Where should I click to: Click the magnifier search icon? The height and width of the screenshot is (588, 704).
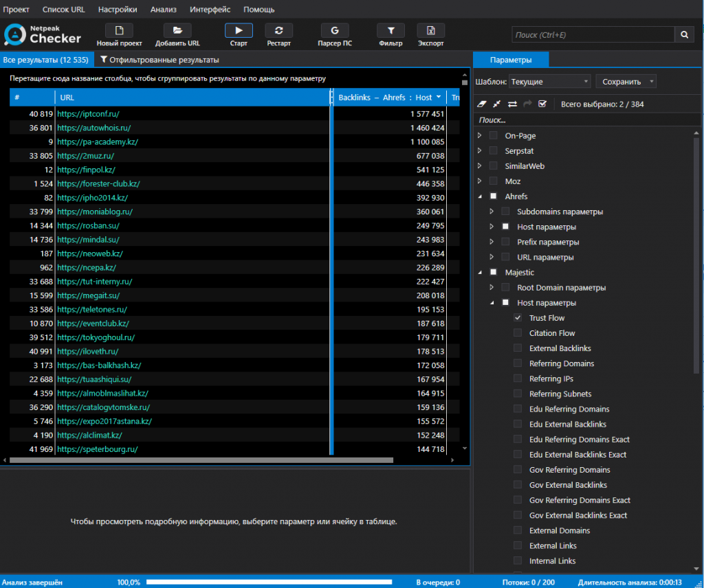(684, 34)
